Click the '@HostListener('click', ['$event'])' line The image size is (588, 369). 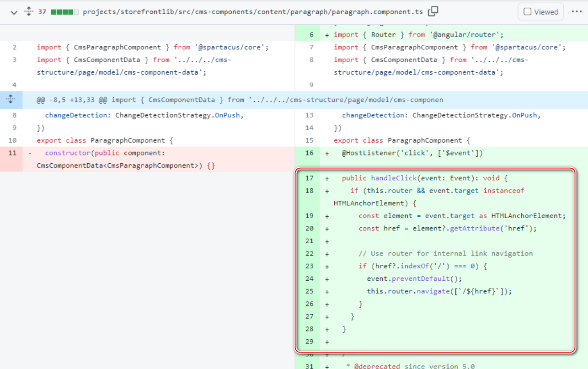tap(412, 153)
